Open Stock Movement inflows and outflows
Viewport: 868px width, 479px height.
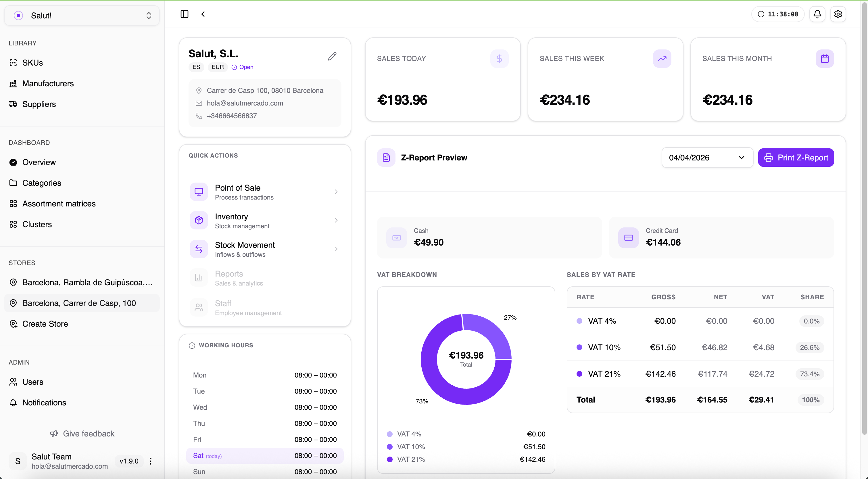pyautogui.click(x=265, y=249)
